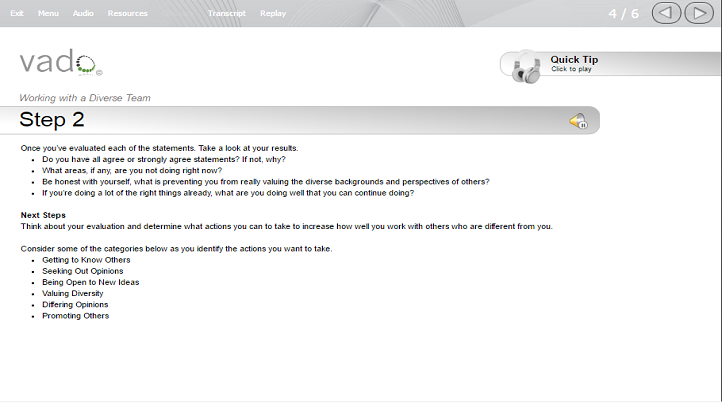Pause narration with the speaker icon
This screenshot has width=722, height=405.
coord(578,121)
